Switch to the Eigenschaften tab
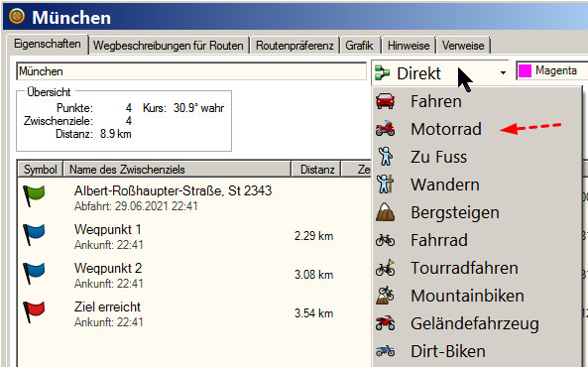This screenshot has width=588, height=367. 48,44
